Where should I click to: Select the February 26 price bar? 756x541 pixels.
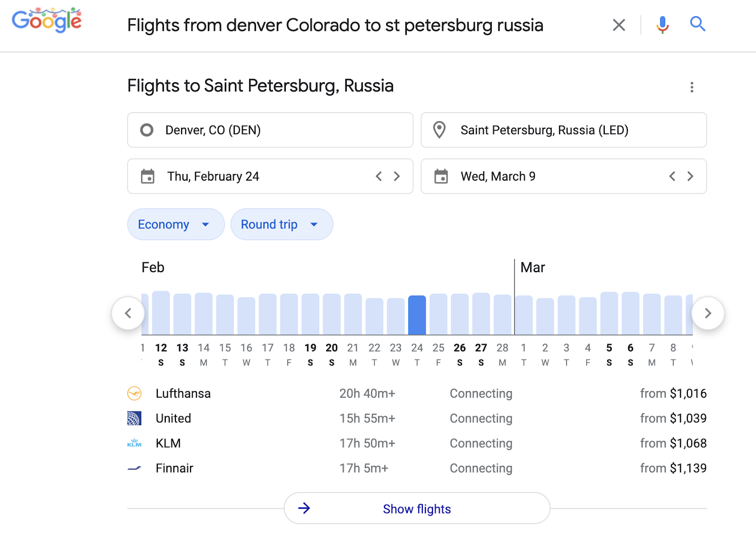coord(460,314)
